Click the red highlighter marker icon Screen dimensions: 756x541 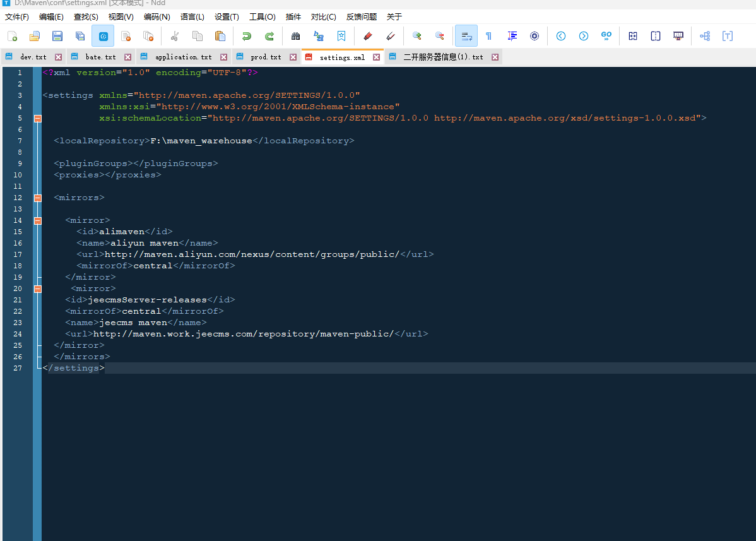368,36
